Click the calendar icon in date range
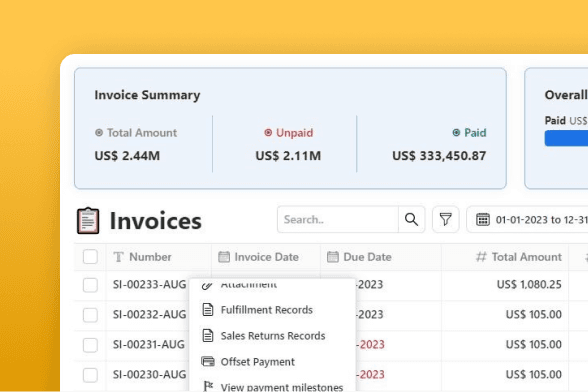588x392 pixels. pyautogui.click(x=483, y=219)
